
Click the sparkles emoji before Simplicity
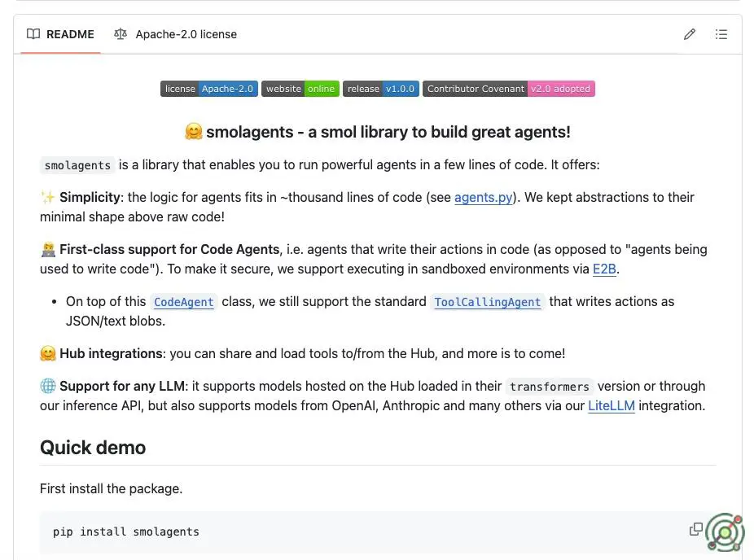click(x=48, y=197)
